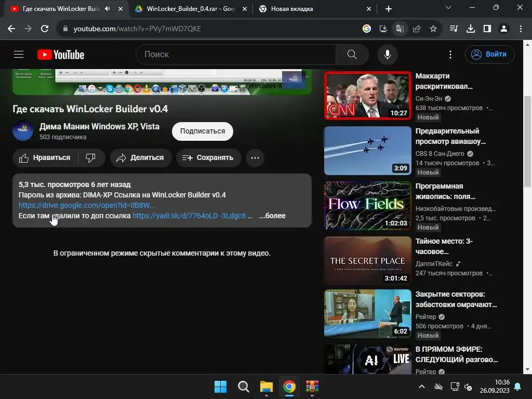Open tab search chevron

click(448, 7)
